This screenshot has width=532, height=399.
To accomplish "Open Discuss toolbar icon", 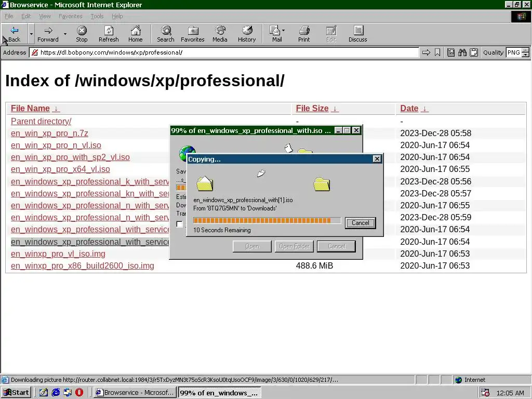I will [357, 34].
